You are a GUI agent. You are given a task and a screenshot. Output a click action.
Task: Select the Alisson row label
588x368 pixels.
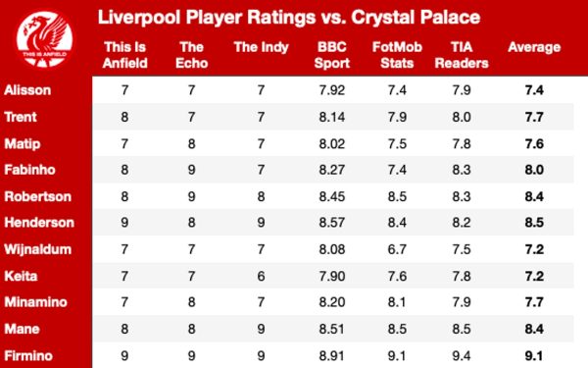[x=27, y=90]
